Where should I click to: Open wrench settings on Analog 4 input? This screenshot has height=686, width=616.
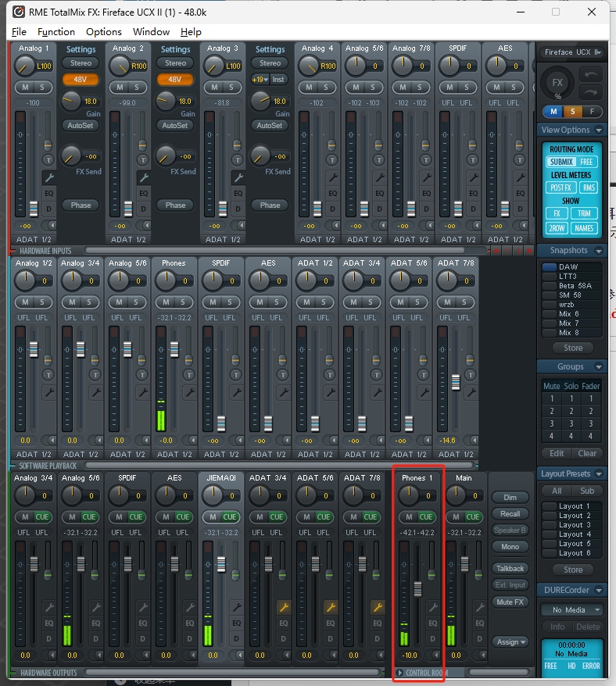[332, 177]
